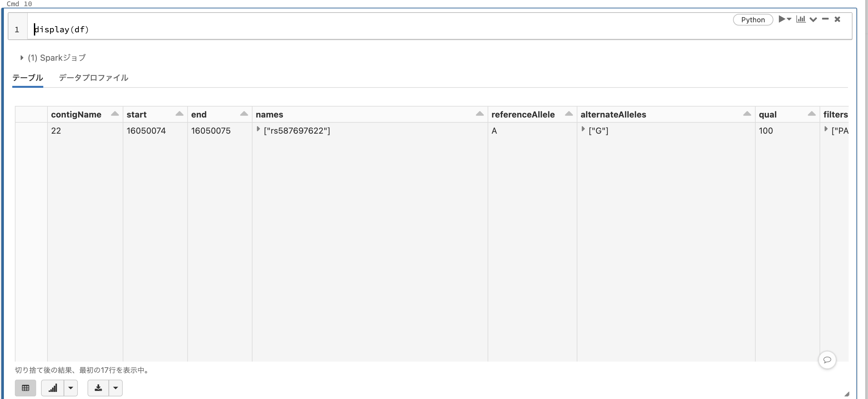This screenshot has height=399, width=868.
Task: Sort the contigName column by its sort arrow
Action: tap(115, 114)
